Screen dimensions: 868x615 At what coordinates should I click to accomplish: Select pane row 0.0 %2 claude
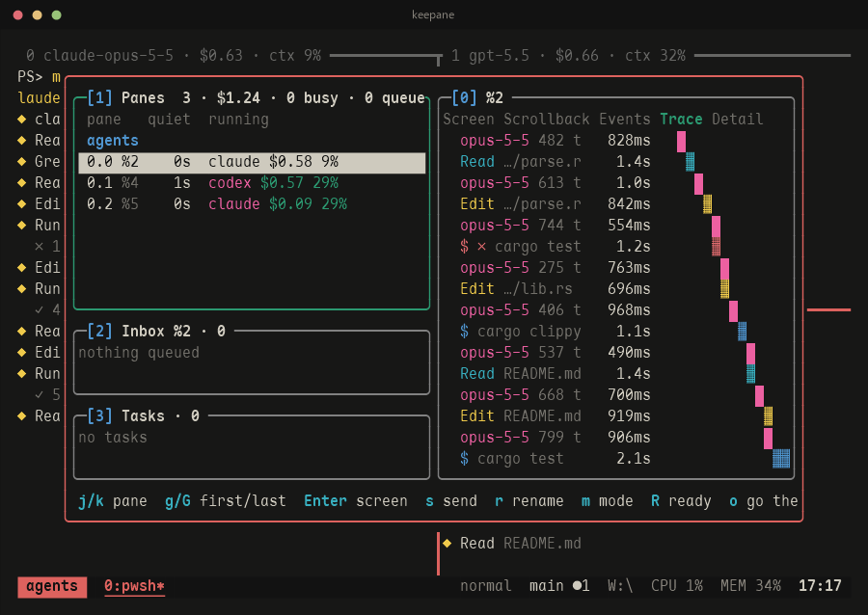click(252, 162)
